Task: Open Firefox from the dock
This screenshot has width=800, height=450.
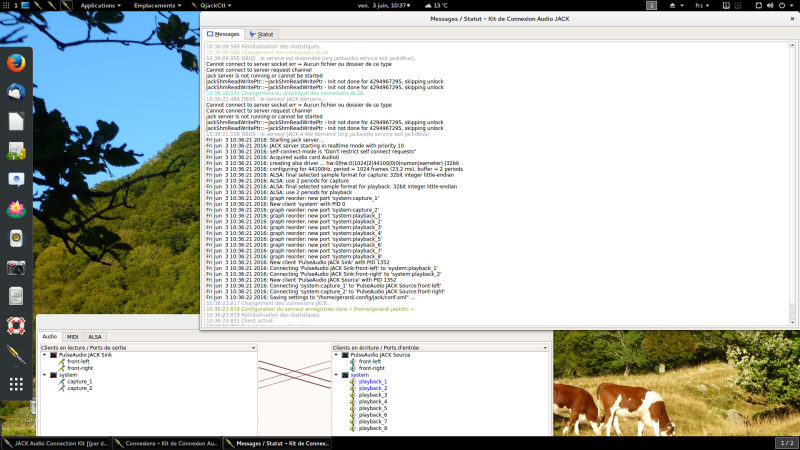Action: point(17,62)
